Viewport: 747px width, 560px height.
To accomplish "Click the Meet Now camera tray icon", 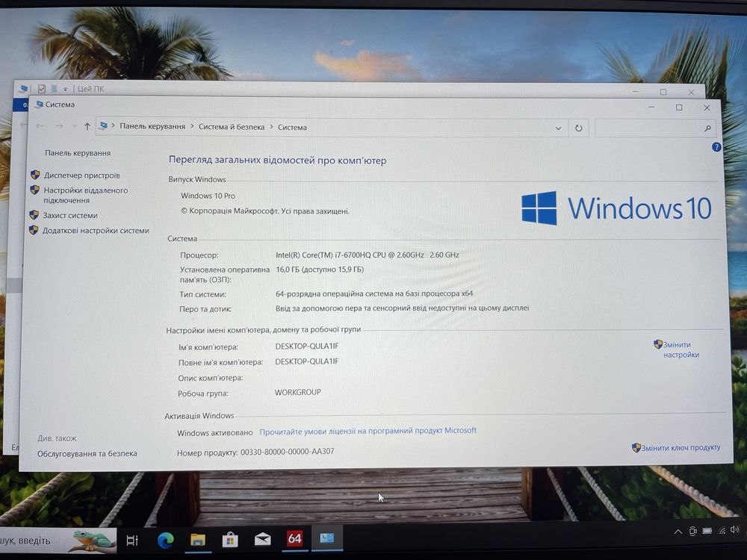I will pyautogui.click(x=692, y=531).
